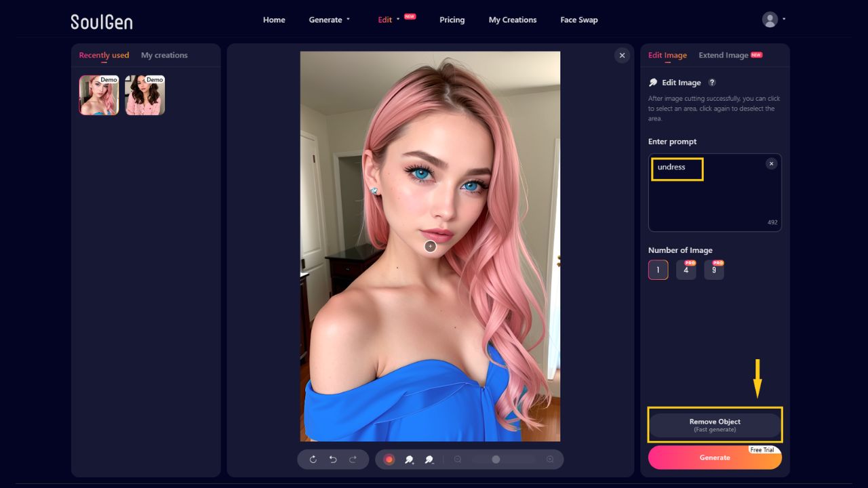Viewport: 868px width, 488px height.
Task: Click the SoulGen logo
Action: tap(101, 21)
